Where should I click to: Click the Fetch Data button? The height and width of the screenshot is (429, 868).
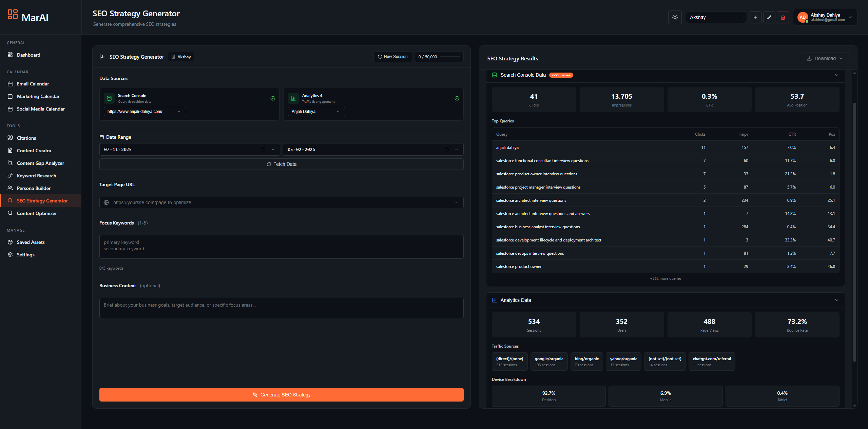tap(281, 164)
